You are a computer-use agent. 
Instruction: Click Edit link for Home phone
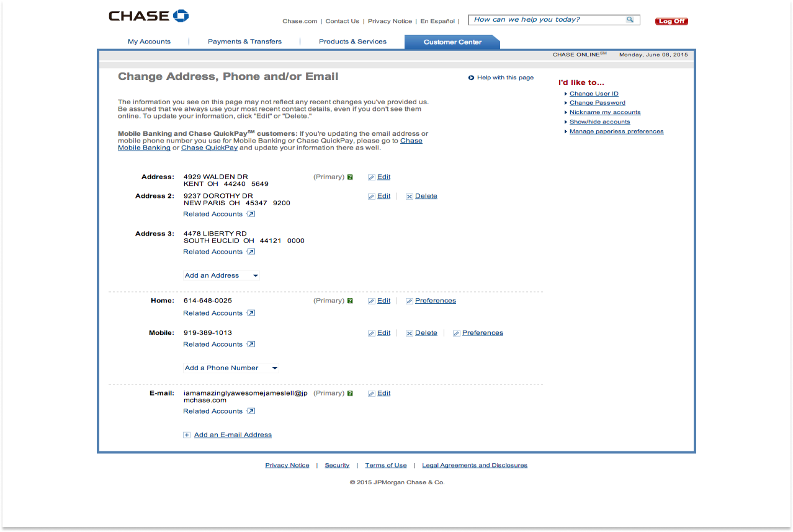coord(384,301)
